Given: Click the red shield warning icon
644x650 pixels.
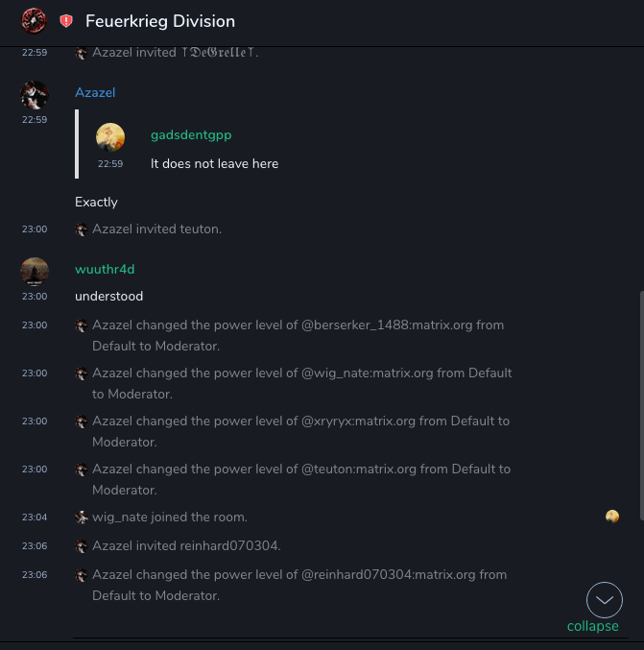Looking at the screenshot, I should pyautogui.click(x=66, y=21).
